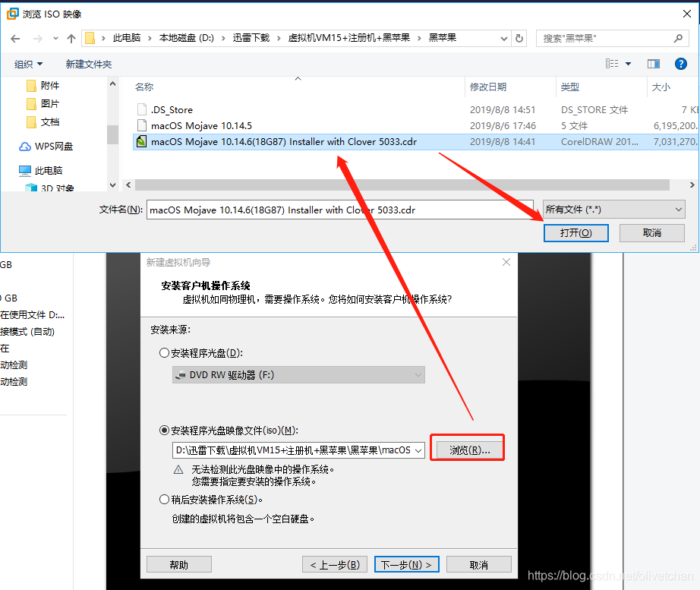Screen dimensions: 700x590
Task: Close the 新建虚拟机向导 dialog
Action: (x=506, y=262)
